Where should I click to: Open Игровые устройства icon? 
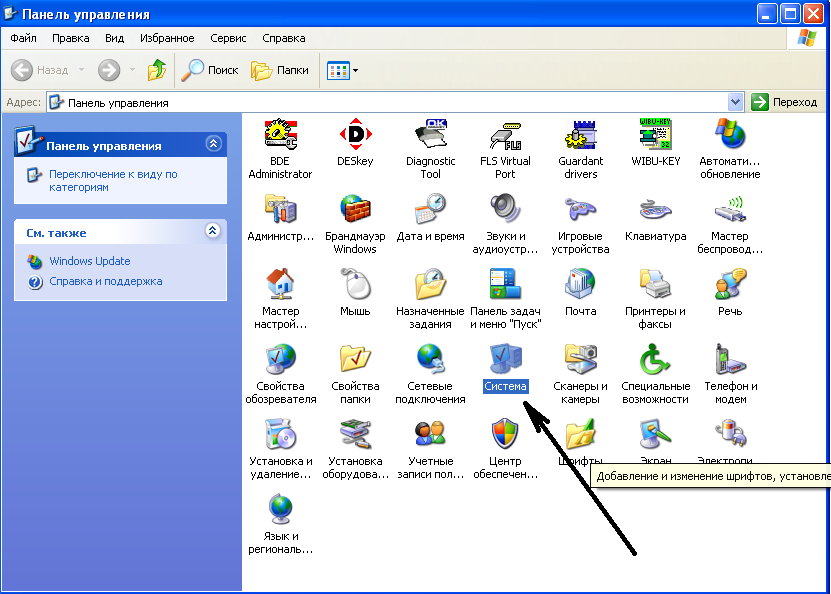580,209
